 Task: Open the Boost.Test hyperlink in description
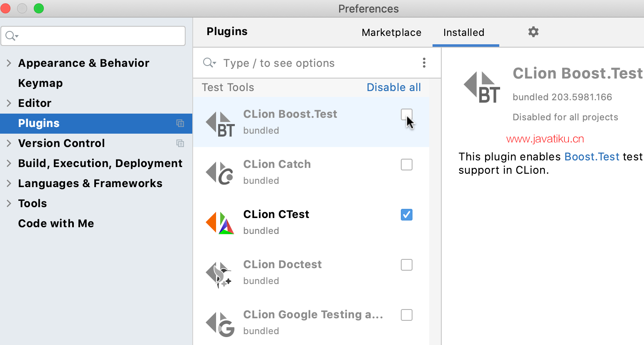(x=591, y=157)
